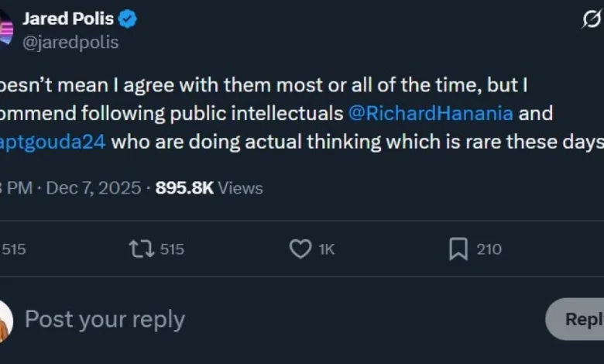Screen dimensions: 604x364
Task: Open the Jared Polis display name
Action: tap(69, 19)
